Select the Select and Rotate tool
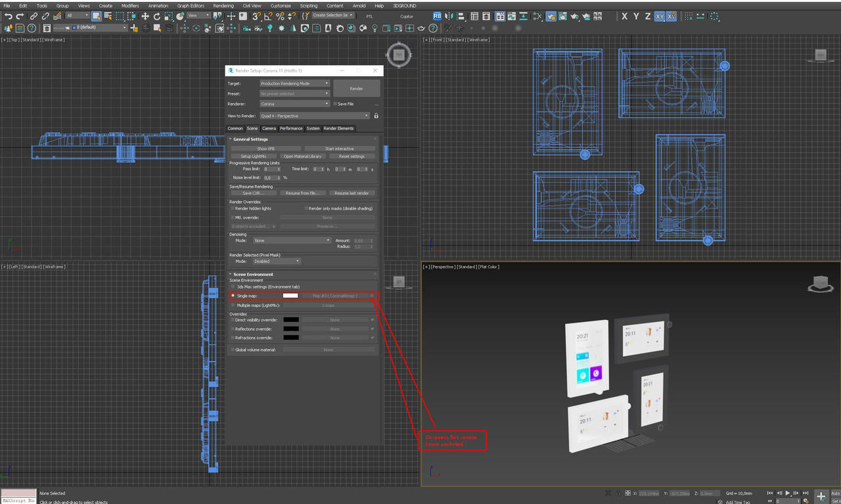Viewport: 841px width, 504px height. point(156,16)
